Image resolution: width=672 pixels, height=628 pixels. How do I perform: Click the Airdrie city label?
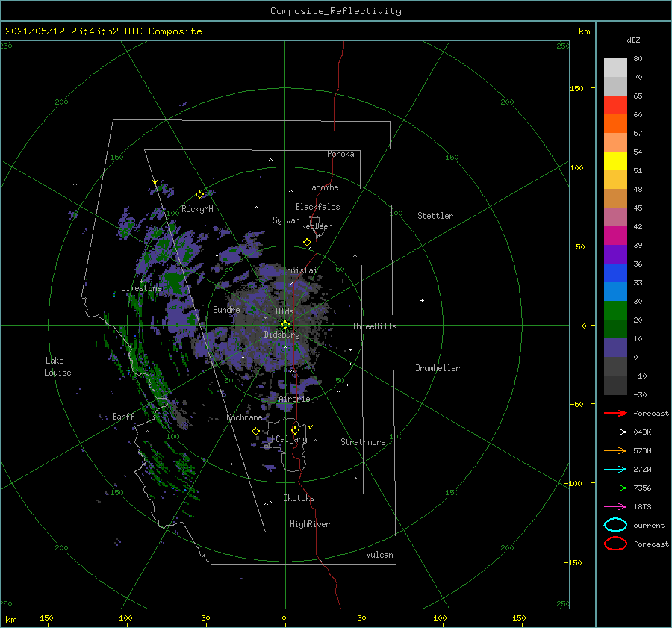(294, 399)
